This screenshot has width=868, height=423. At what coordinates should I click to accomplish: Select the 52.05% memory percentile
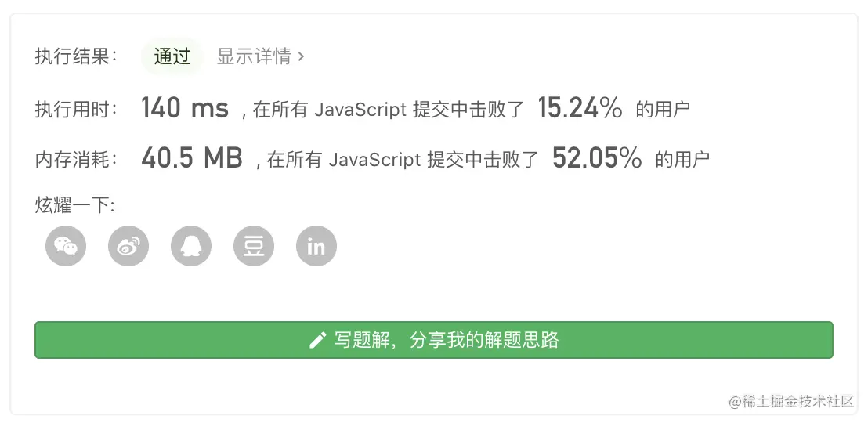pos(597,159)
